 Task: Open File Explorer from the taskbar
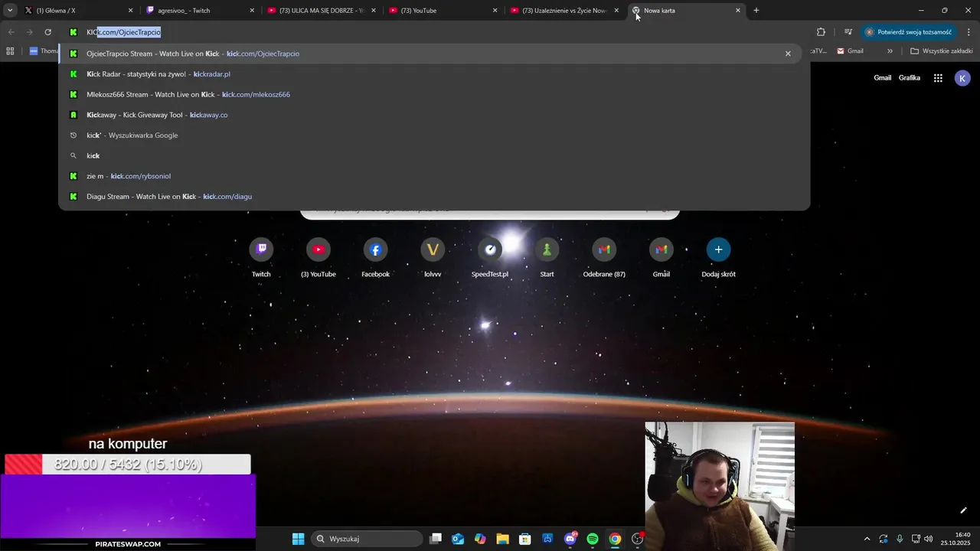(x=502, y=539)
